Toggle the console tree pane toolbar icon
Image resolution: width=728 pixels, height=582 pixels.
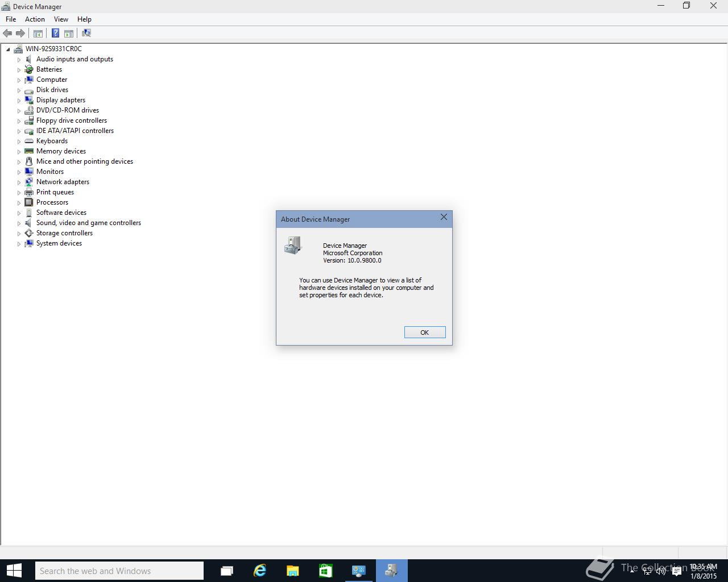click(x=38, y=34)
